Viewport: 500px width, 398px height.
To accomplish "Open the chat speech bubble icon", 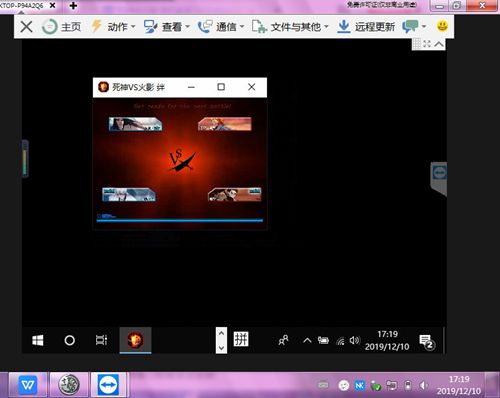I will (410, 26).
